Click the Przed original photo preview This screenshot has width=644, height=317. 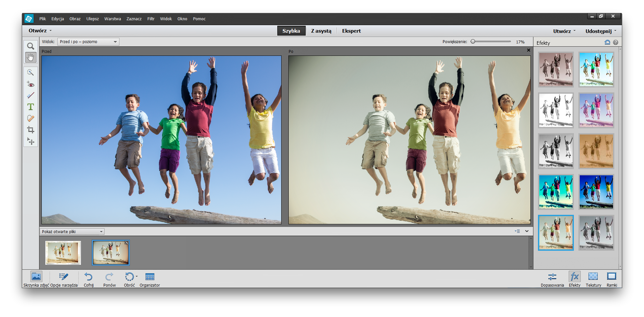tap(161, 140)
